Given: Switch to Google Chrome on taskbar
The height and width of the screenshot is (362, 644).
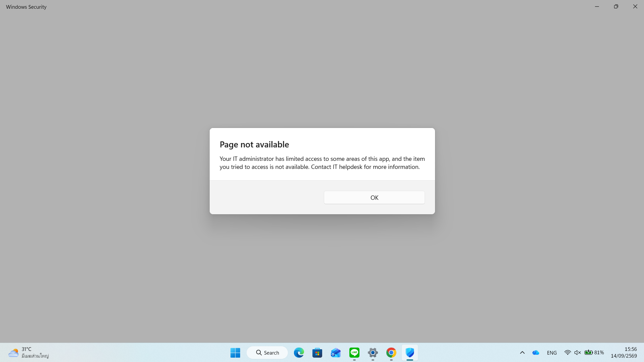Looking at the screenshot, I should pos(391,353).
